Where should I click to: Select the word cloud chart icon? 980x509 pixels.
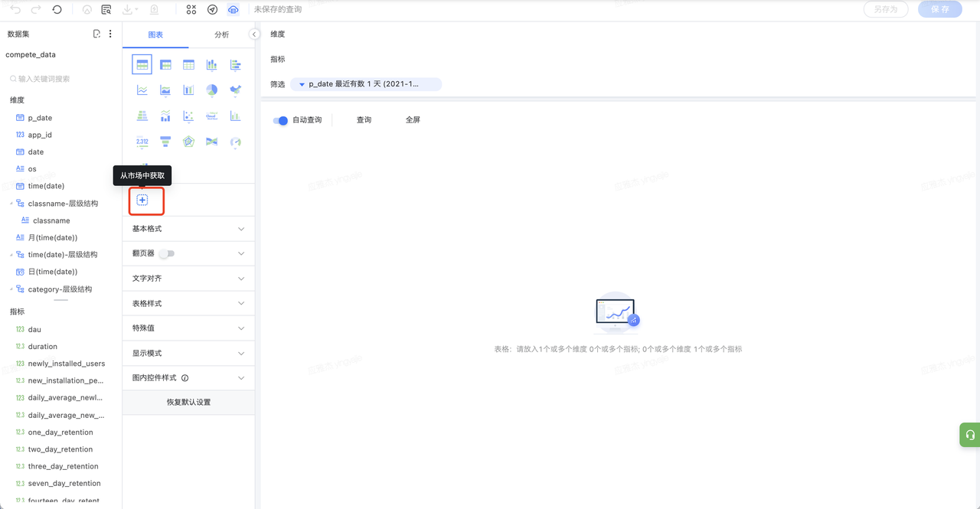(x=212, y=116)
